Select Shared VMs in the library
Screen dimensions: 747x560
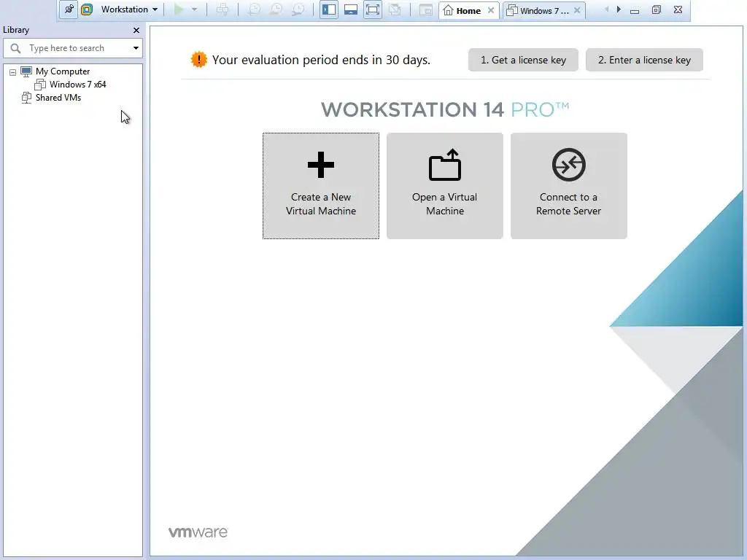coord(58,98)
